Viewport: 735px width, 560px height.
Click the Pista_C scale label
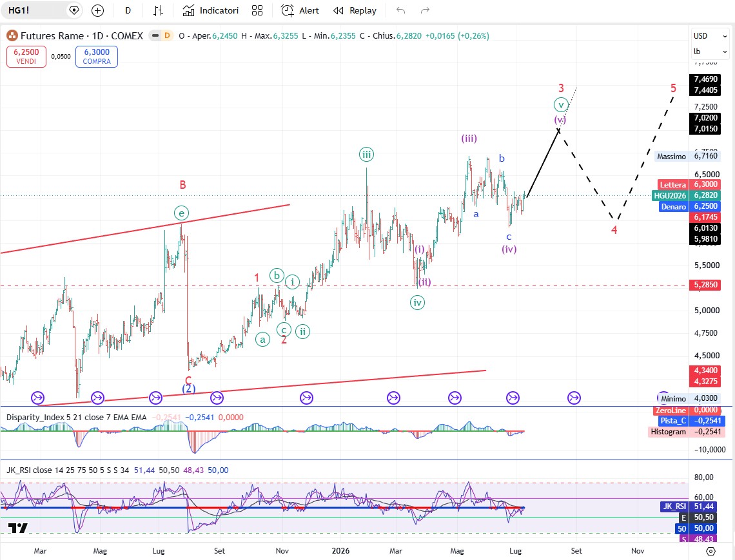(x=691, y=421)
